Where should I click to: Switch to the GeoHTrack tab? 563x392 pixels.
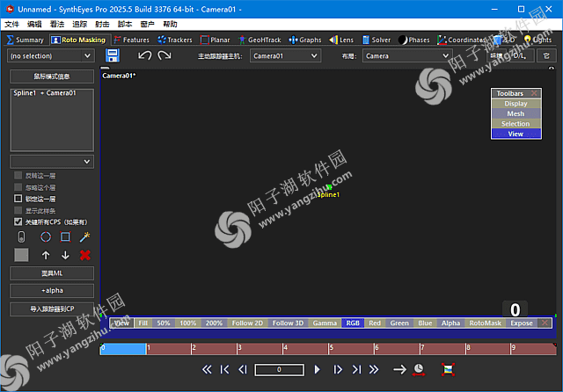pyautogui.click(x=260, y=40)
